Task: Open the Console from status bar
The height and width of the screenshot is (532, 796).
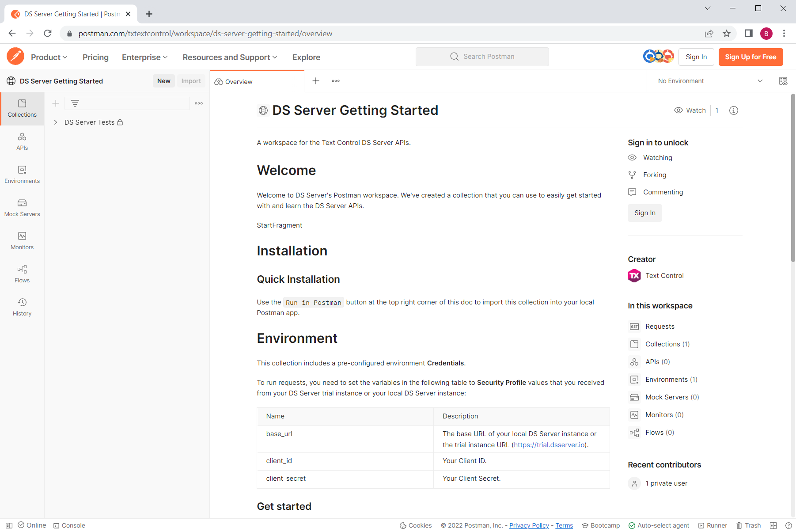Action: pos(69,525)
